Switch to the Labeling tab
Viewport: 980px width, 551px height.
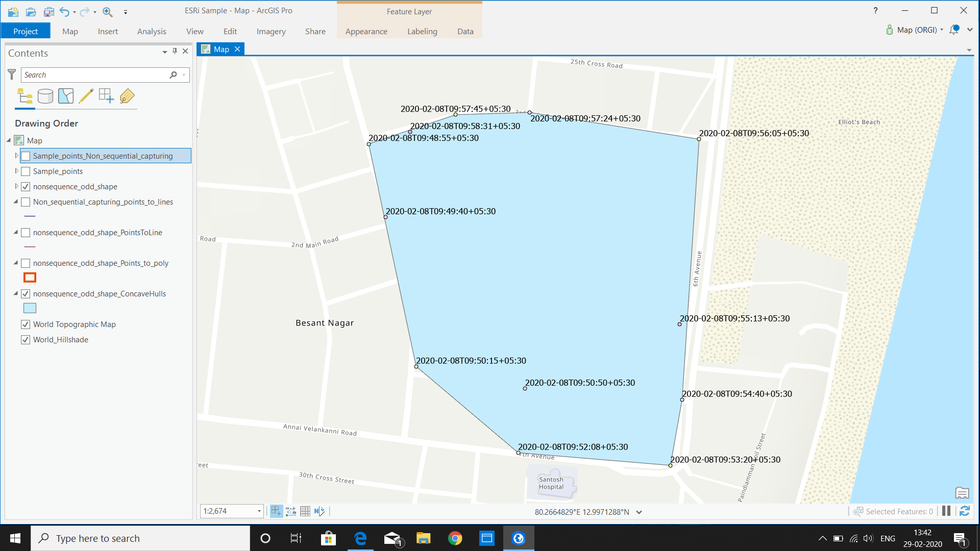(422, 31)
